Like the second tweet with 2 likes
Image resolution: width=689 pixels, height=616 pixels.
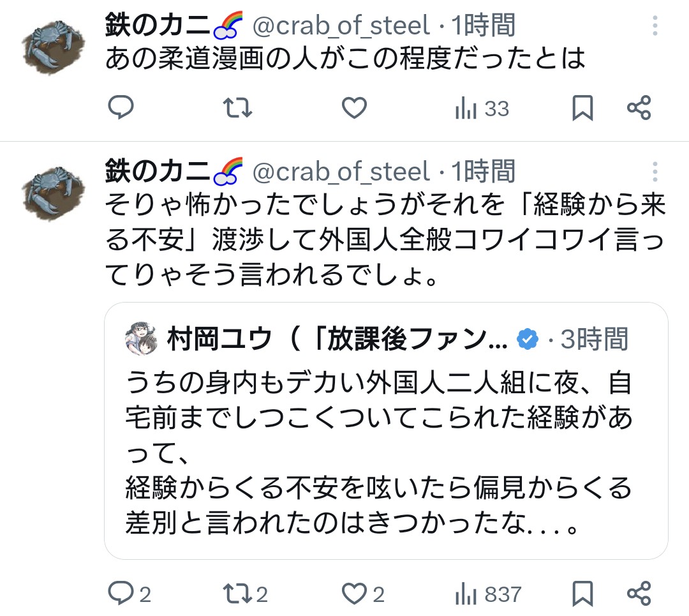pyautogui.click(x=354, y=594)
